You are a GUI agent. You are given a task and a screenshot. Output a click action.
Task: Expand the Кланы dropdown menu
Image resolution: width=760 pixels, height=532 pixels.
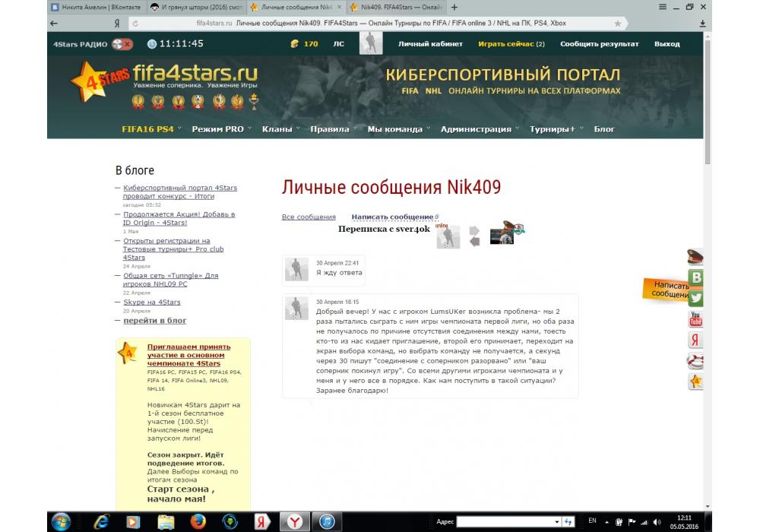coord(280,129)
